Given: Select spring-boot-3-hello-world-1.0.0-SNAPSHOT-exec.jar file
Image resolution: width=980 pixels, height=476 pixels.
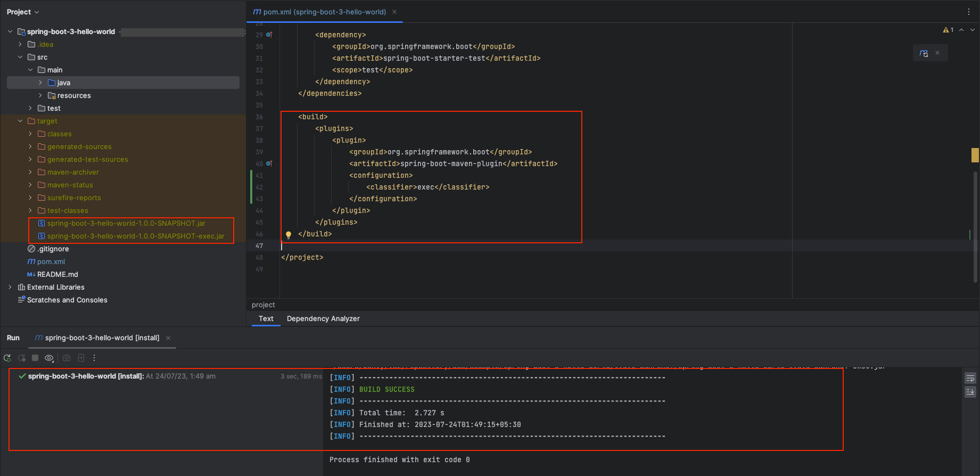Looking at the screenshot, I should click(136, 236).
